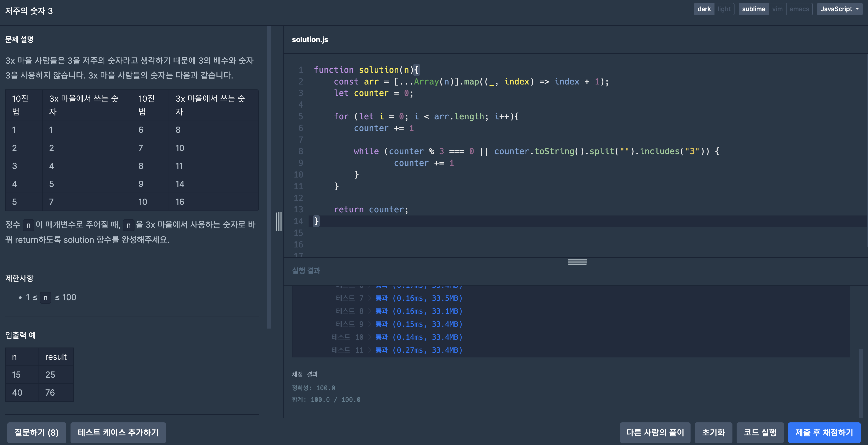Click line number 8 in gutter
Image resolution: width=868 pixels, height=445 pixels.
click(x=300, y=152)
